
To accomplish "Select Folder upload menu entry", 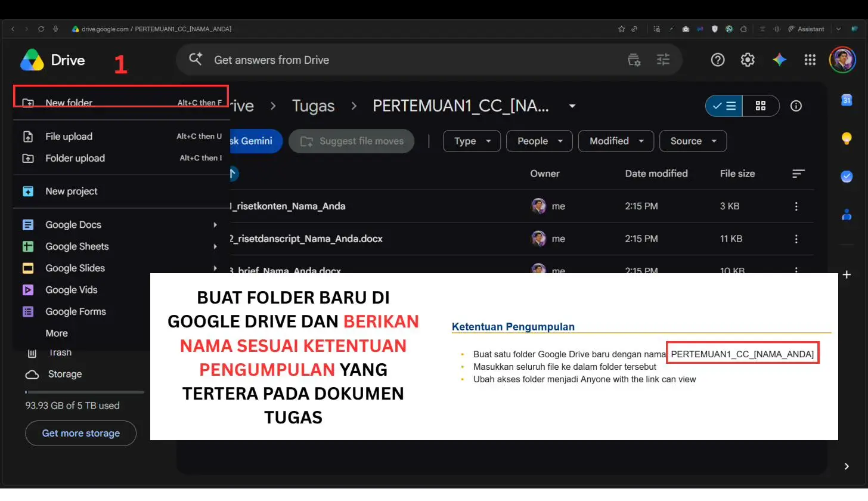I will click(x=121, y=158).
